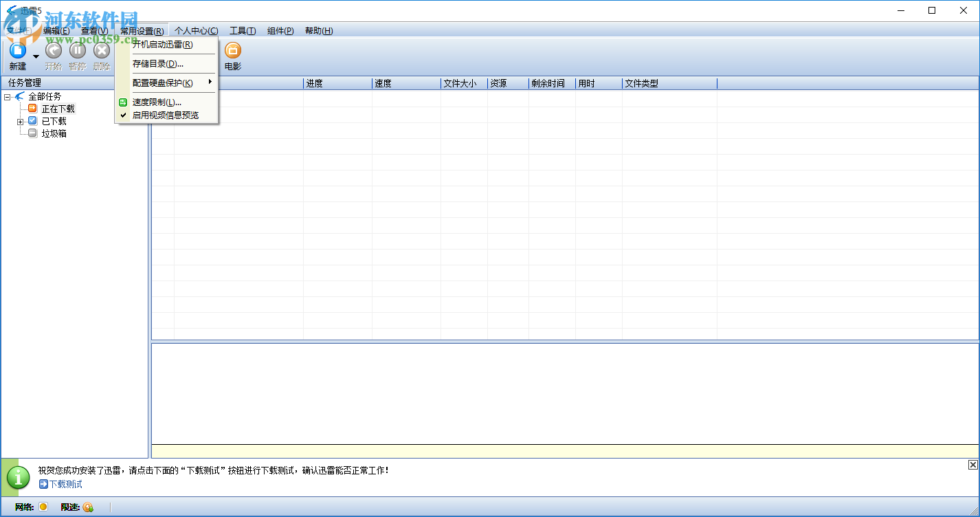
Task: Open the 编辑(E) menu
Action: pyautogui.click(x=56, y=31)
